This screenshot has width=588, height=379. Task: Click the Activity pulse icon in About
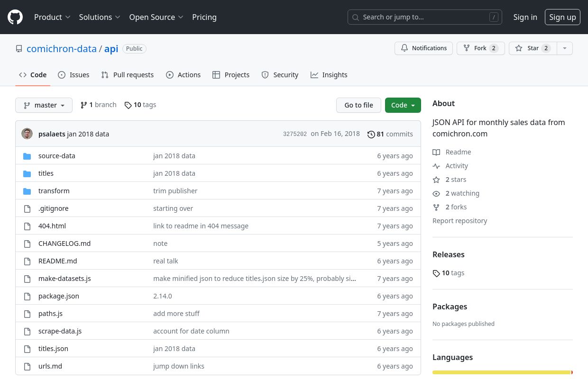pyautogui.click(x=436, y=166)
